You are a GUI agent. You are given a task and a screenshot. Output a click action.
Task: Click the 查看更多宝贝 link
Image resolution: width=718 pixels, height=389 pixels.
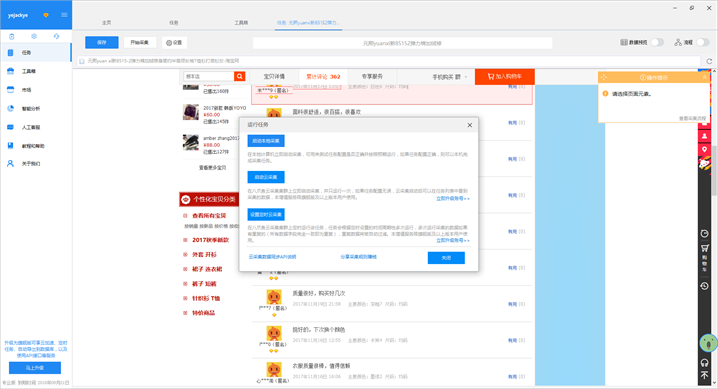pos(212,168)
